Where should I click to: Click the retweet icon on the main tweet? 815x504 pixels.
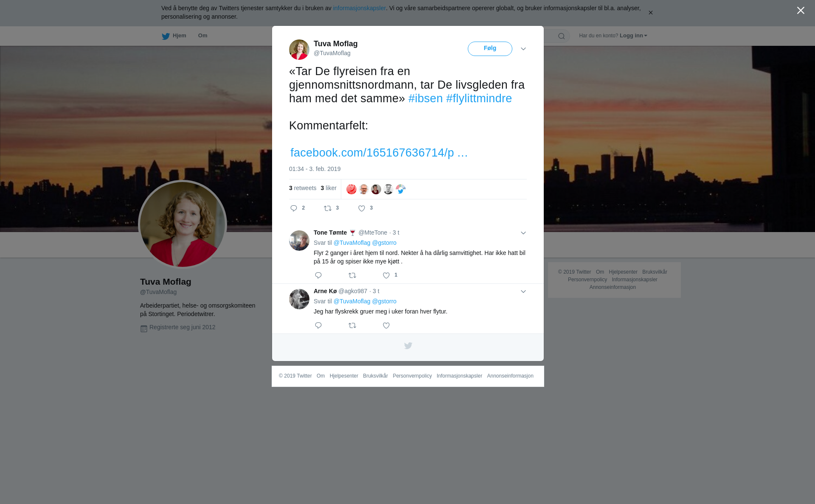click(328, 208)
